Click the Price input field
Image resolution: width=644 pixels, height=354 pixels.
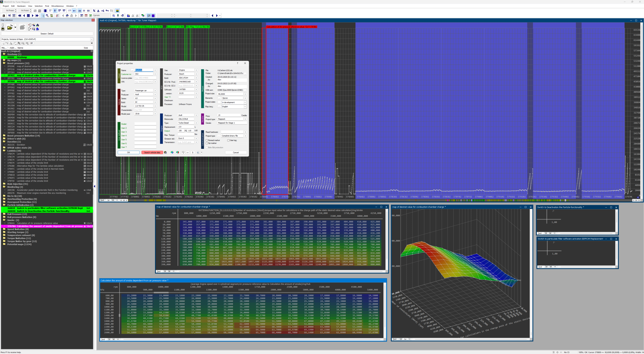(x=228, y=115)
